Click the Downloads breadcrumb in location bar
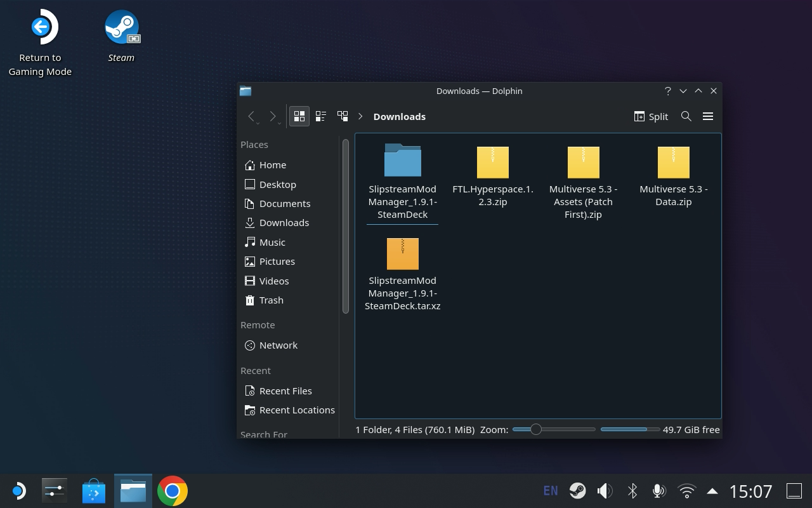This screenshot has width=812, height=508. 400,116
